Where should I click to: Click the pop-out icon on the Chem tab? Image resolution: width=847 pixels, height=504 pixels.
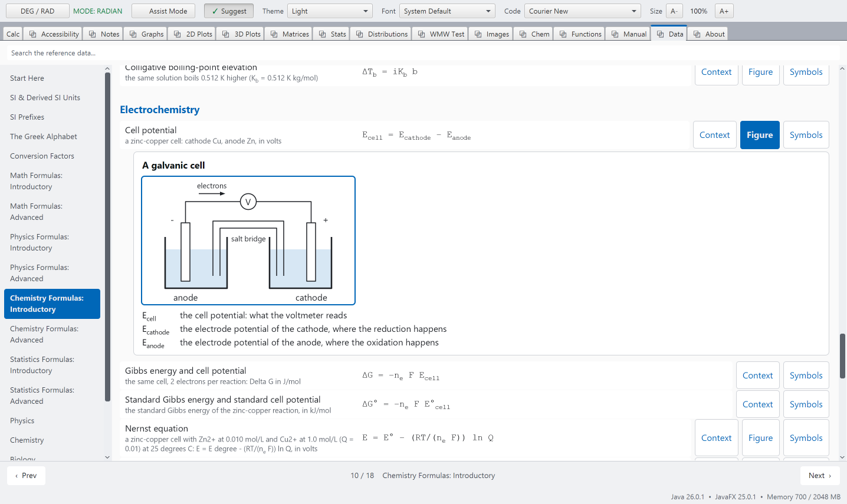[x=523, y=34]
